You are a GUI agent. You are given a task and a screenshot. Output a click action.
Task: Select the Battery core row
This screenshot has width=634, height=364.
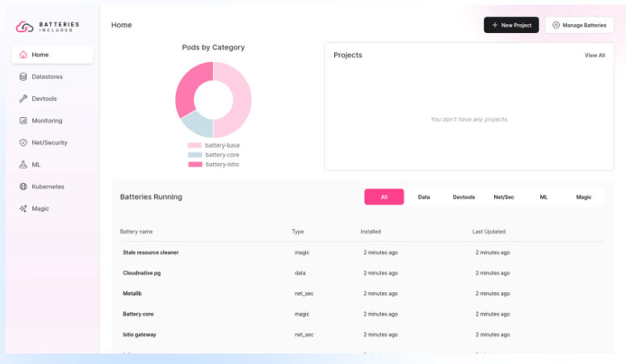pyautogui.click(x=363, y=314)
